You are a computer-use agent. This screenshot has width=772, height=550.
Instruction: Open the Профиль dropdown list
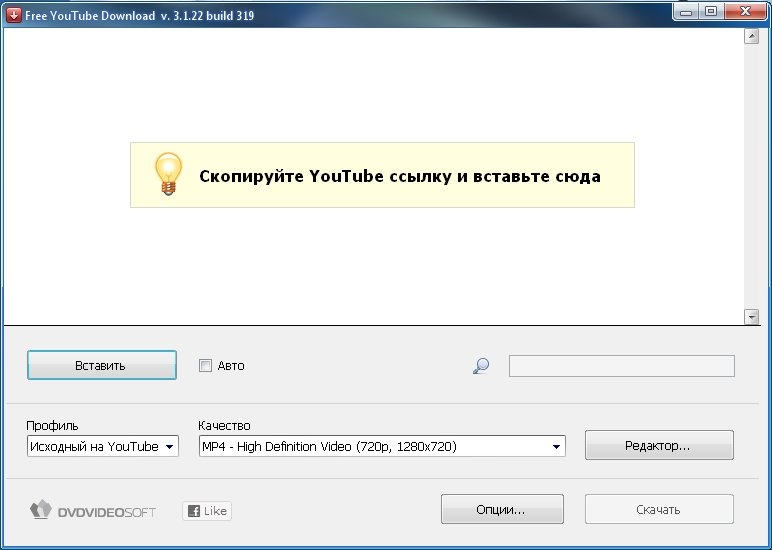click(102, 447)
